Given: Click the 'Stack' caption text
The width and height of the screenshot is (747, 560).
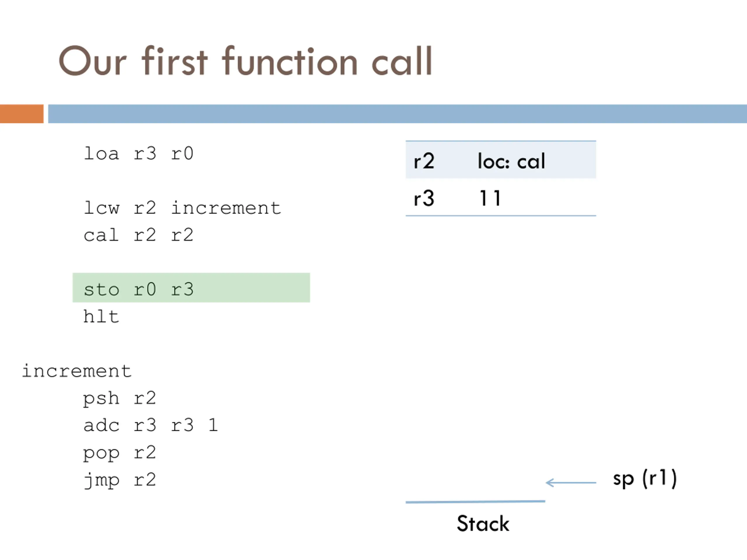Looking at the screenshot, I should pos(483,524).
